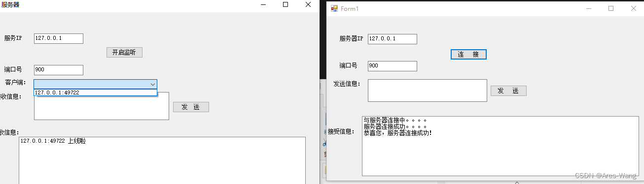Click the 发 送 button in server window
Screen dimensions: 644x184
pos(191,107)
